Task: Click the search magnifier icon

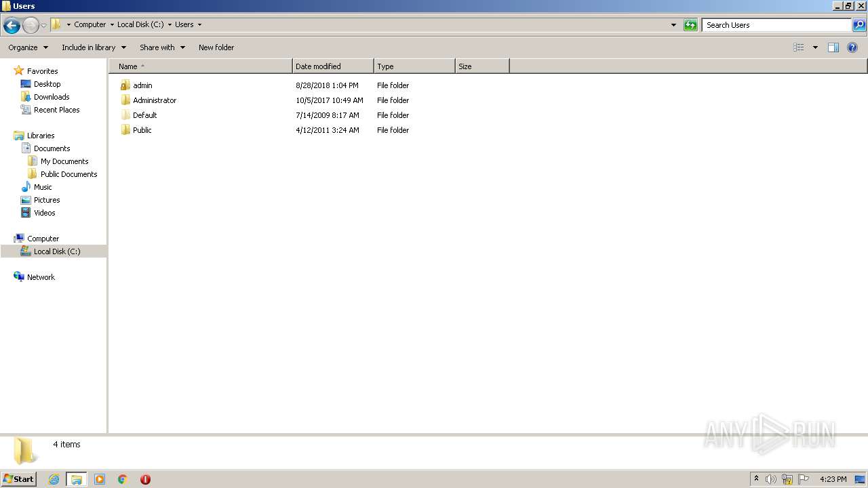Action: pos(859,25)
